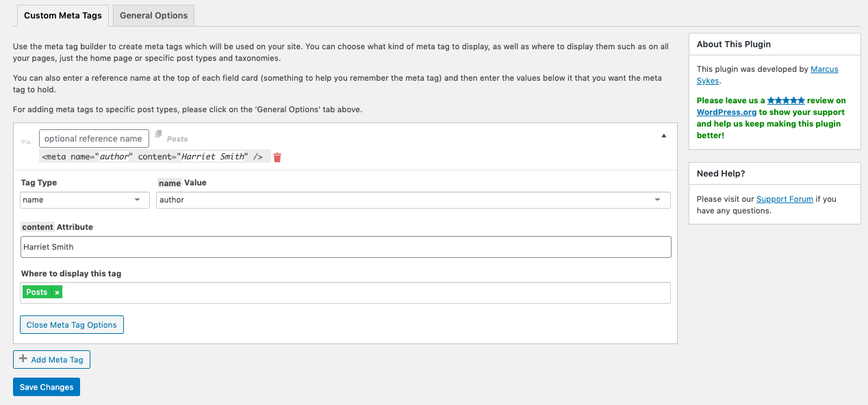
Task: Select the Custom Meta Tags tab
Action: pyautogui.click(x=62, y=15)
